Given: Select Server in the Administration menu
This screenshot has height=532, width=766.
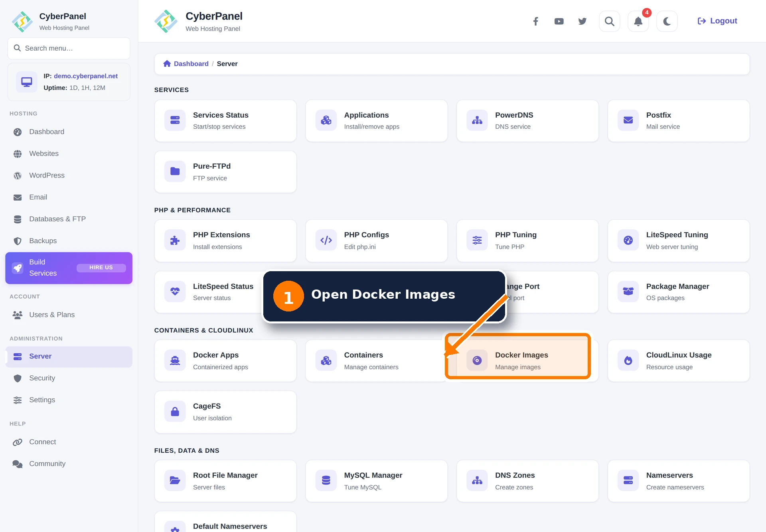Looking at the screenshot, I should [x=69, y=357].
